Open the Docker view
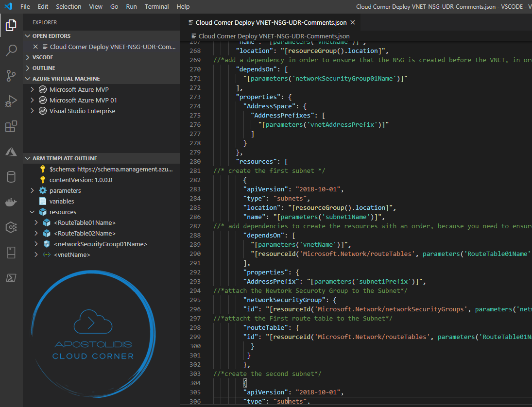This screenshot has height=407, width=532. click(x=11, y=202)
